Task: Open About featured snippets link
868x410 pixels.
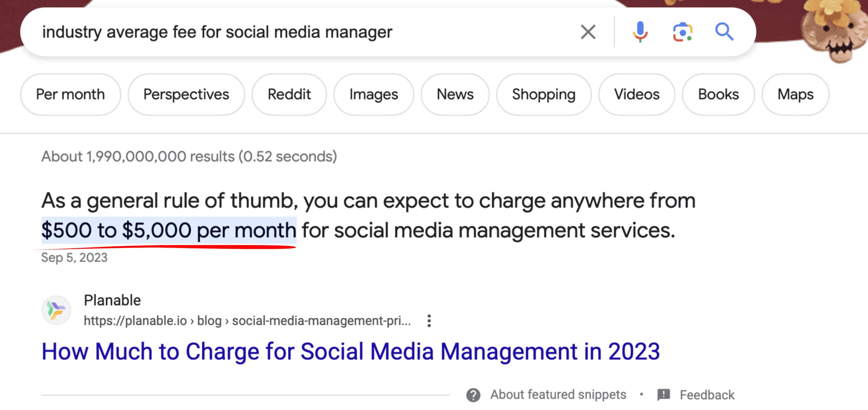Action: 558,395
